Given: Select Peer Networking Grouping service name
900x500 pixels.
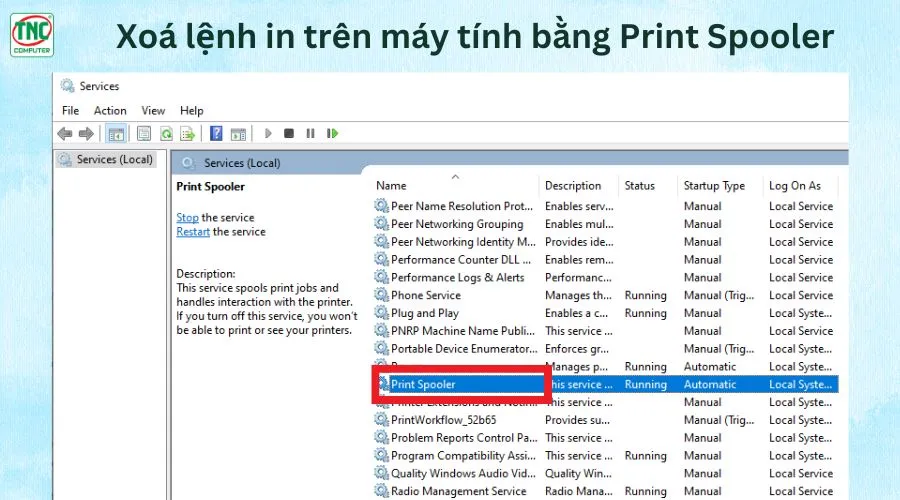Looking at the screenshot, I should tap(457, 224).
